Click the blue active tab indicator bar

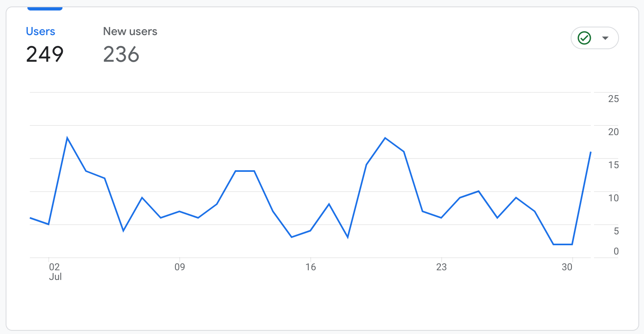click(45, 8)
